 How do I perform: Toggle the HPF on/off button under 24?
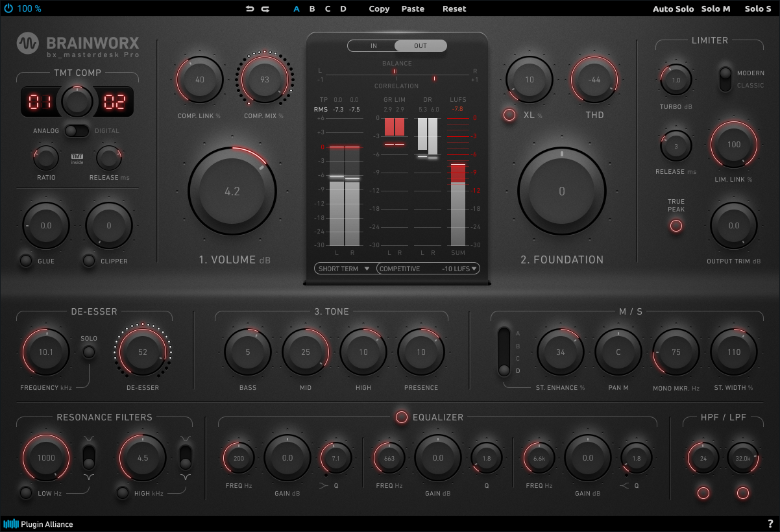[x=703, y=492]
